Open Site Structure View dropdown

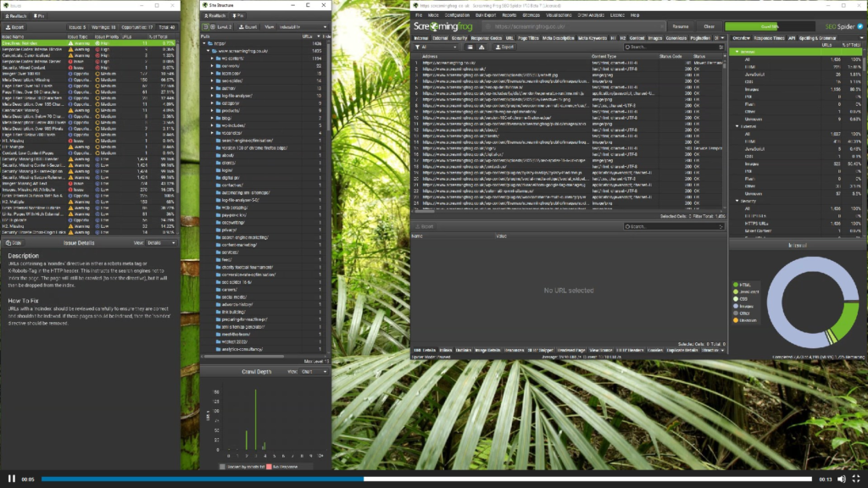[x=303, y=27]
